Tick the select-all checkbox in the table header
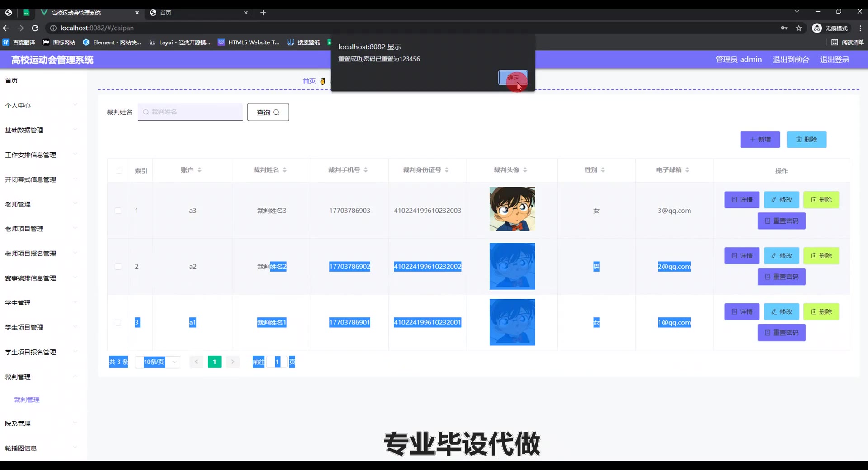The image size is (868, 470). (x=119, y=171)
